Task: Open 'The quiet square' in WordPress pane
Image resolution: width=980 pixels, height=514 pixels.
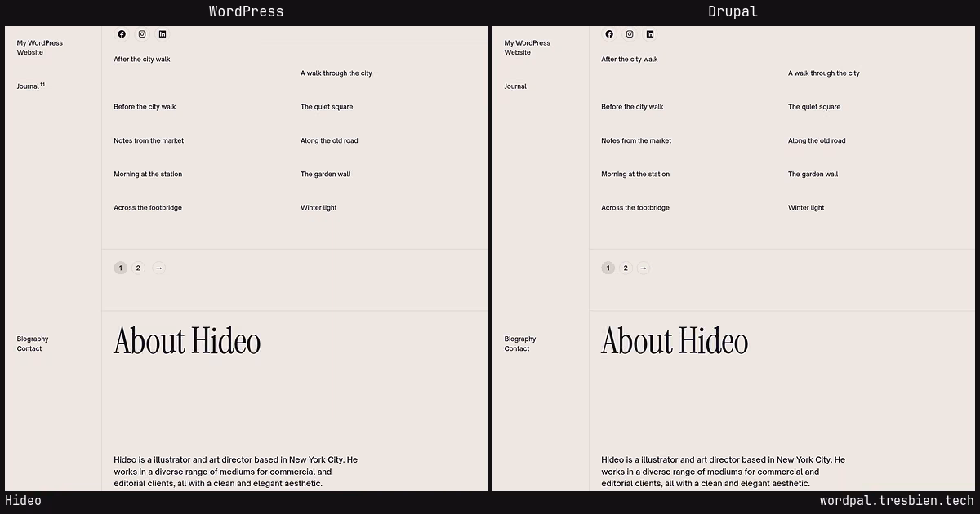Action: click(327, 107)
